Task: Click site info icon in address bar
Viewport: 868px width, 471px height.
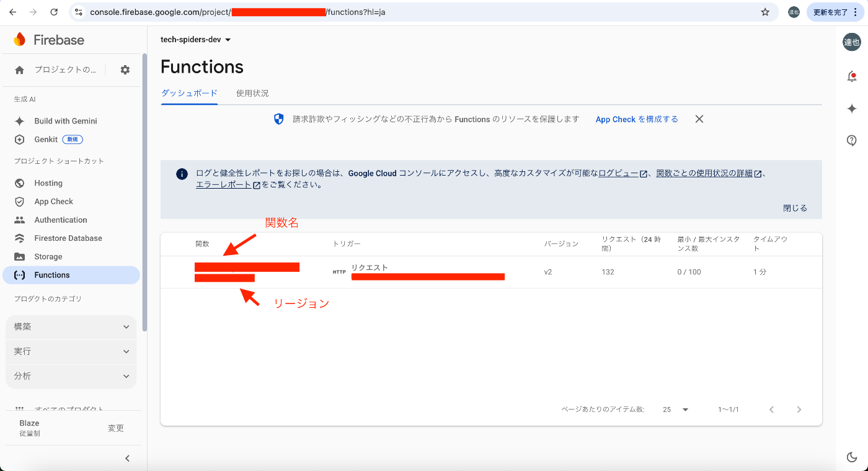Action: point(77,12)
